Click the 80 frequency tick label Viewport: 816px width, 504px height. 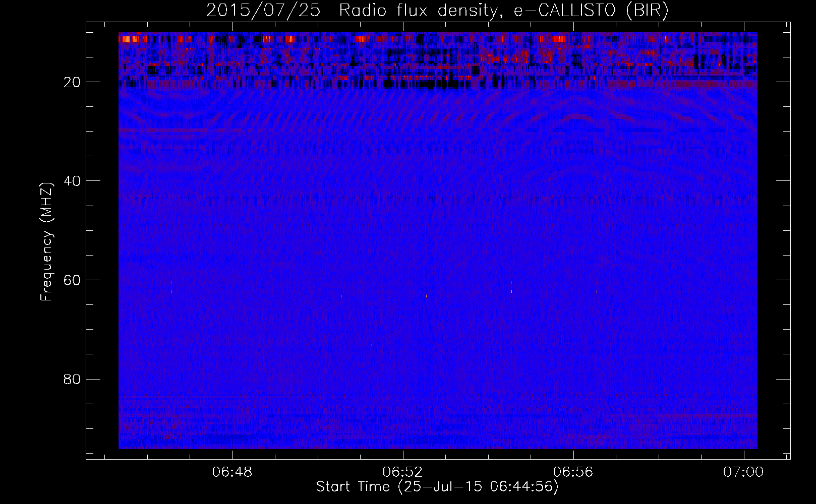tap(73, 379)
